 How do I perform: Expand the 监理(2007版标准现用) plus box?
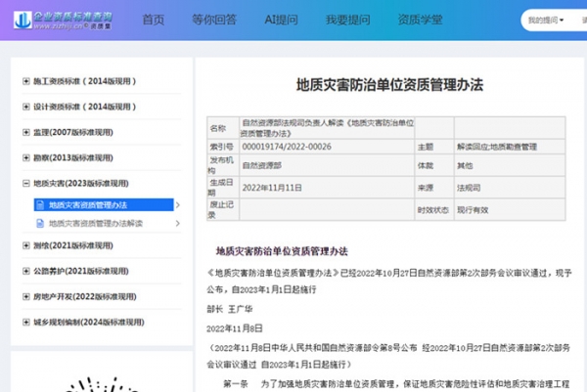click(26, 132)
